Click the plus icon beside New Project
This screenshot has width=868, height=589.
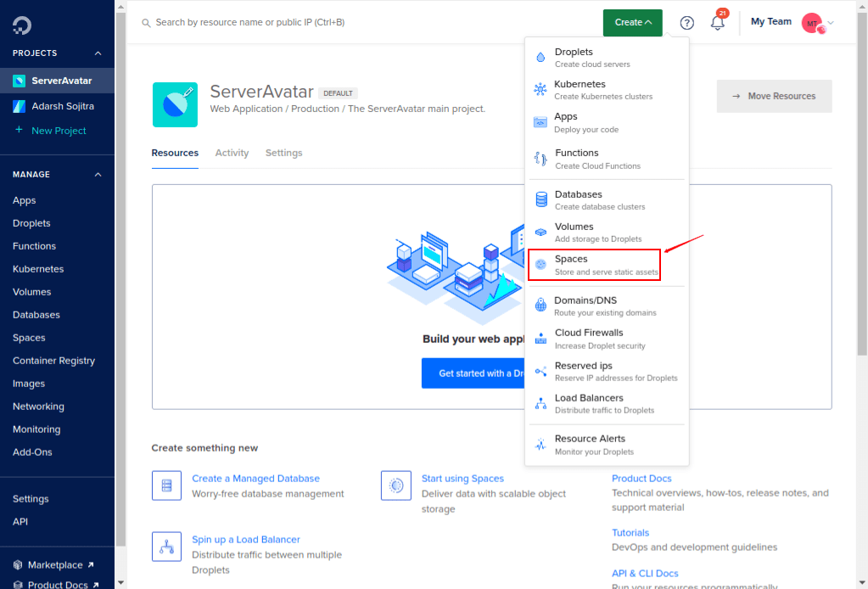click(19, 130)
